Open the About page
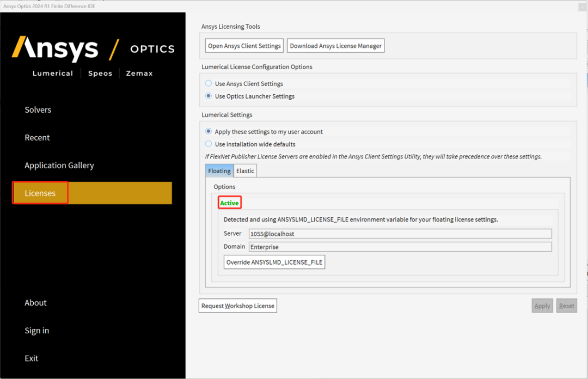This screenshot has width=588, height=379. pos(35,303)
